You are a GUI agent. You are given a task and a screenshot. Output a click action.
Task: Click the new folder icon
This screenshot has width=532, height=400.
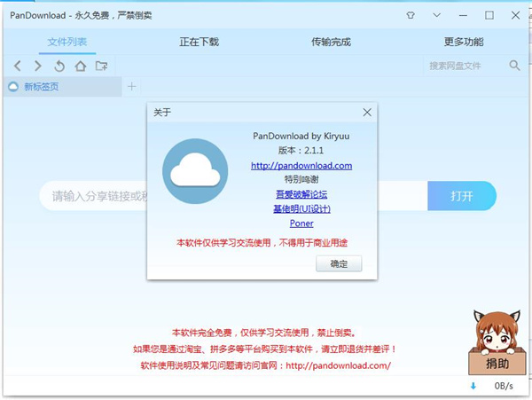[x=102, y=66]
